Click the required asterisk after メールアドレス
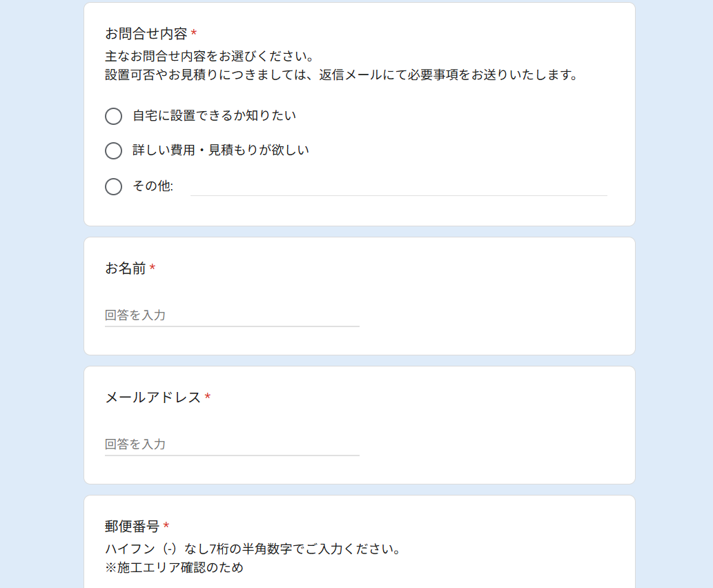713x588 pixels. pyautogui.click(x=208, y=398)
